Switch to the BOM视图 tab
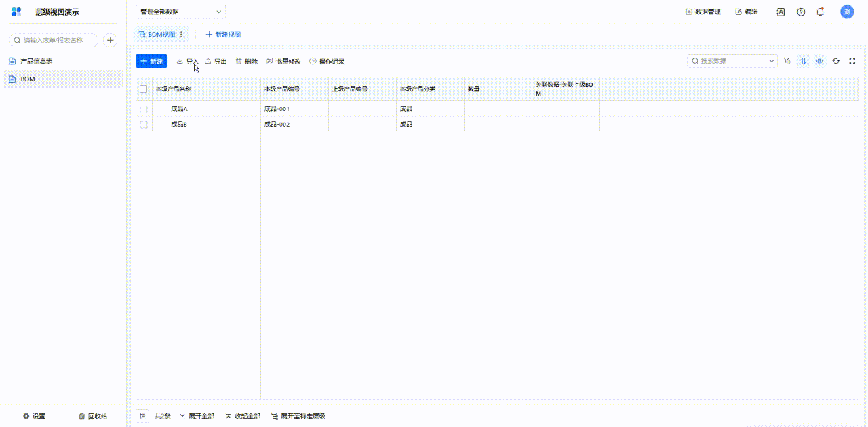This screenshot has width=868, height=427. coord(157,34)
